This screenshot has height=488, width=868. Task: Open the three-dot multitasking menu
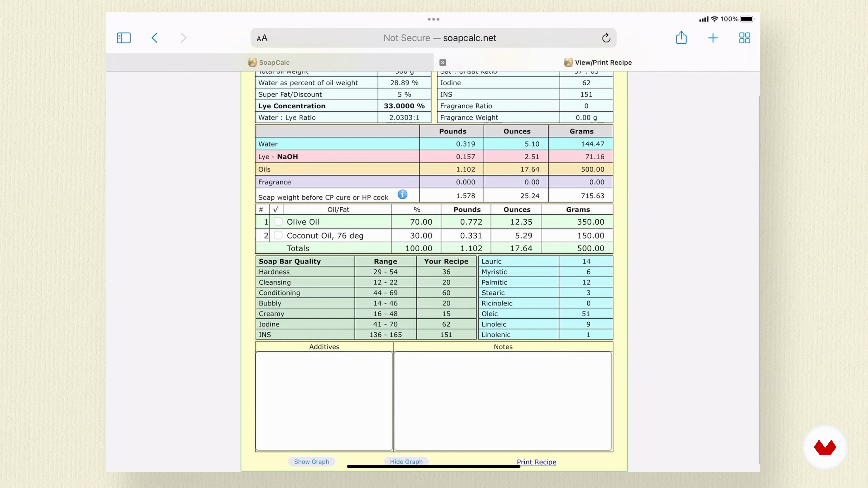(434, 19)
